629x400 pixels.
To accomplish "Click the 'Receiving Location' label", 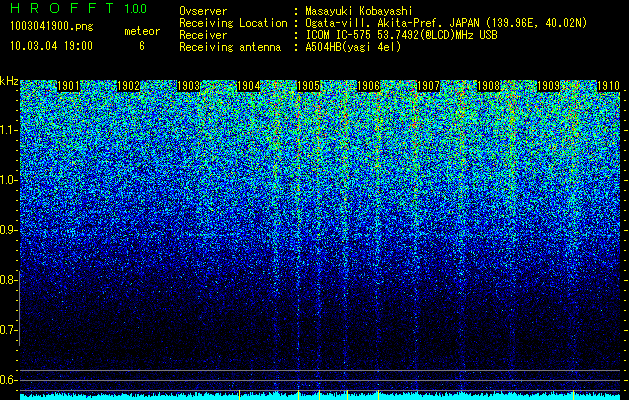I will tap(233, 23).
